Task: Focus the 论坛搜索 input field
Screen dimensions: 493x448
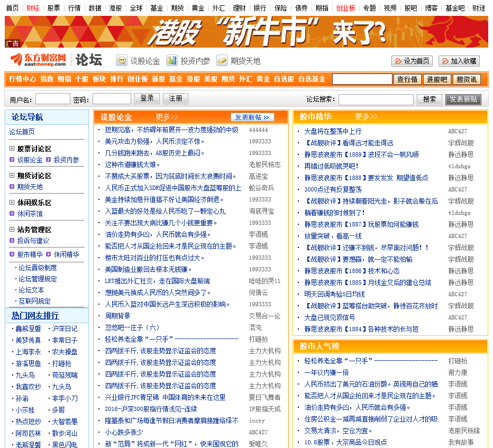Action: (376, 99)
